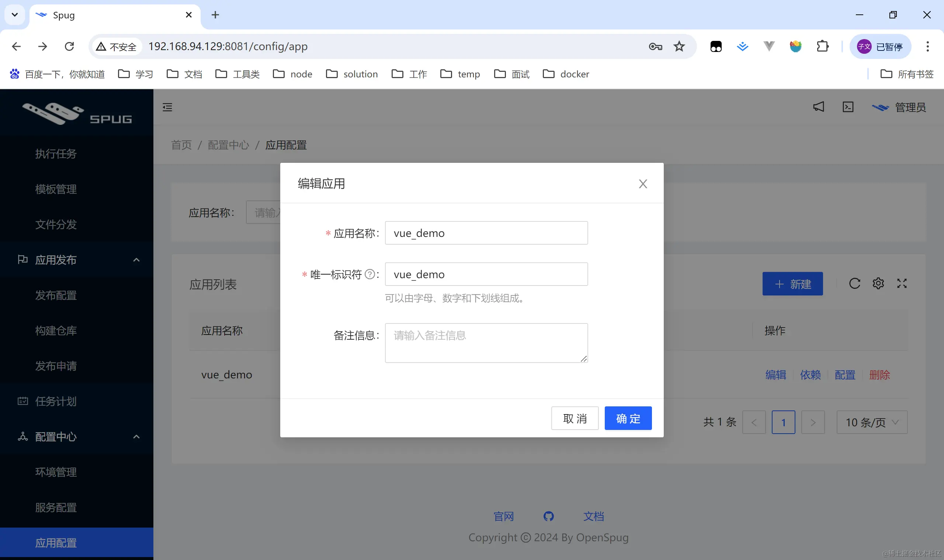
Task: Click into the 备注信息 textarea
Action: [486, 343]
